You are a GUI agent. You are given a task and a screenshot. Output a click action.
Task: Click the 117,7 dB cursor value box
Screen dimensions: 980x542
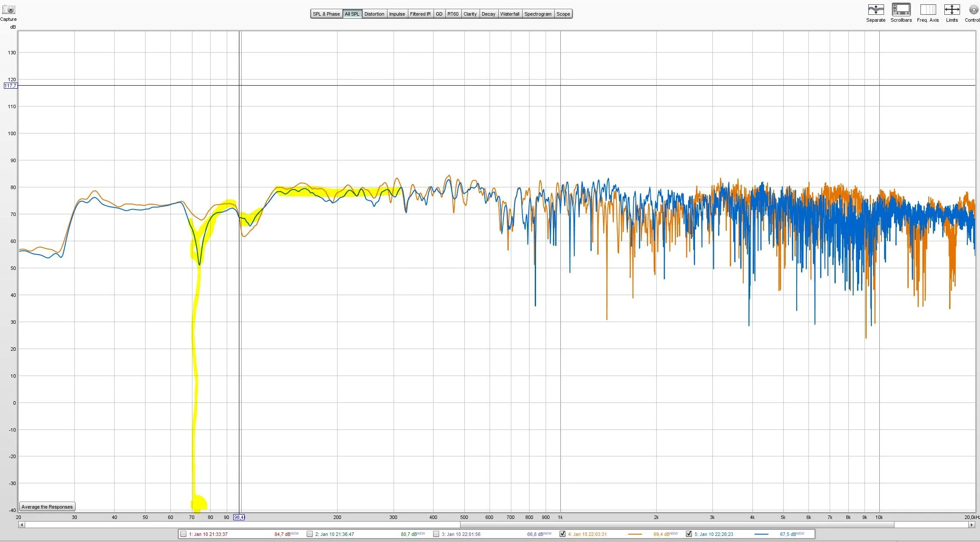tap(10, 86)
